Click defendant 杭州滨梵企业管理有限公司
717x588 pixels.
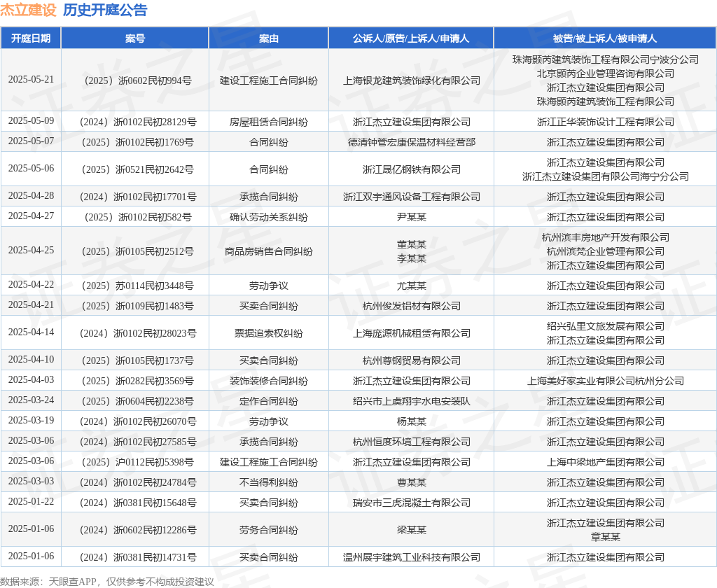[605, 251]
